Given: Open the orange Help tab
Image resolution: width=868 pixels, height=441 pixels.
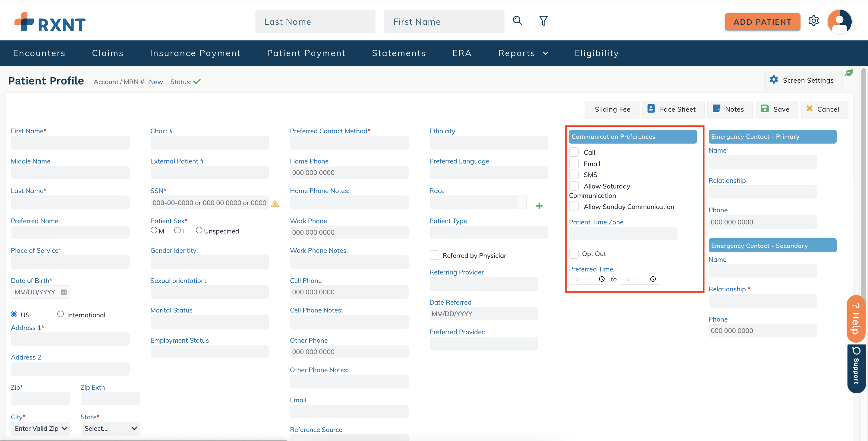Looking at the screenshot, I should (856, 319).
